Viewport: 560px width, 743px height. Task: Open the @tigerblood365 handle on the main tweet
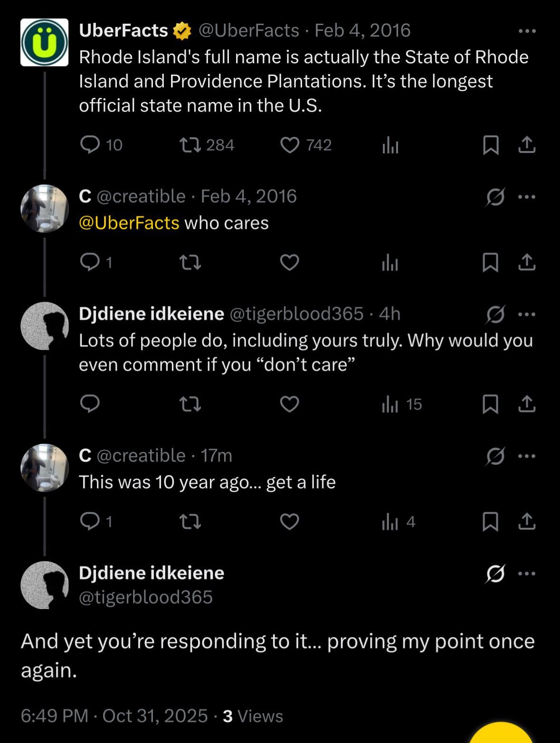[x=145, y=598]
